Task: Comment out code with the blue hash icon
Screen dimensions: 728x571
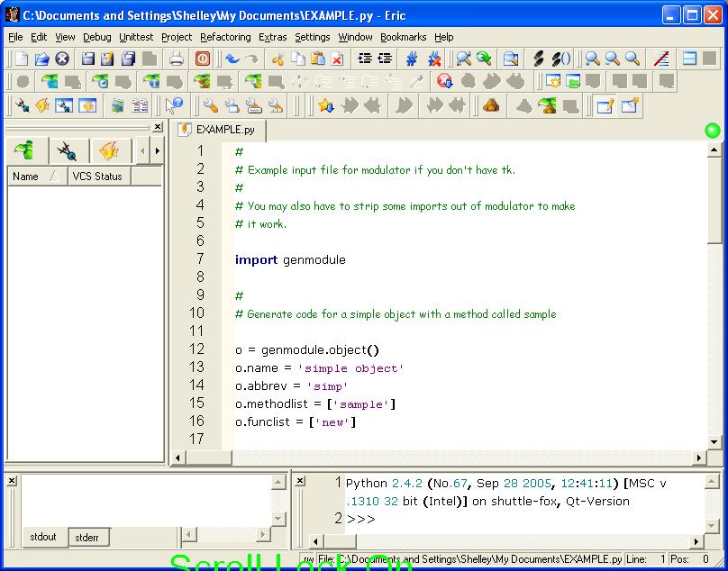Action: pyautogui.click(x=412, y=59)
